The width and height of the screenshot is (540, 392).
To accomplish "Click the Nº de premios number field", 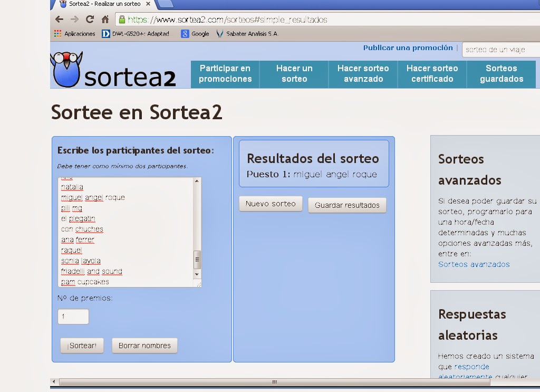I will click(x=73, y=317).
